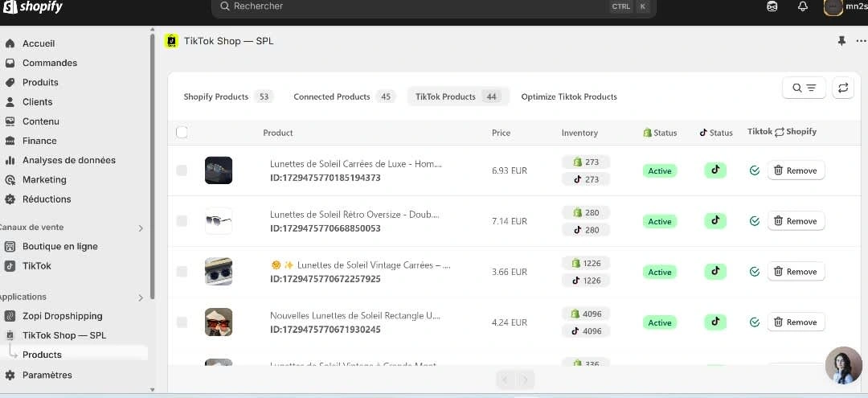Click TikTok status icon for 4.24 EUR row
This screenshot has width=868, height=398.
click(x=715, y=322)
